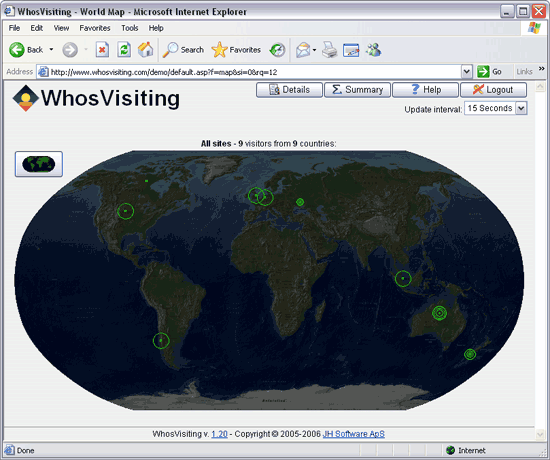
Task: Open the JH Software ApS link
Action: [x=354, y=434]
